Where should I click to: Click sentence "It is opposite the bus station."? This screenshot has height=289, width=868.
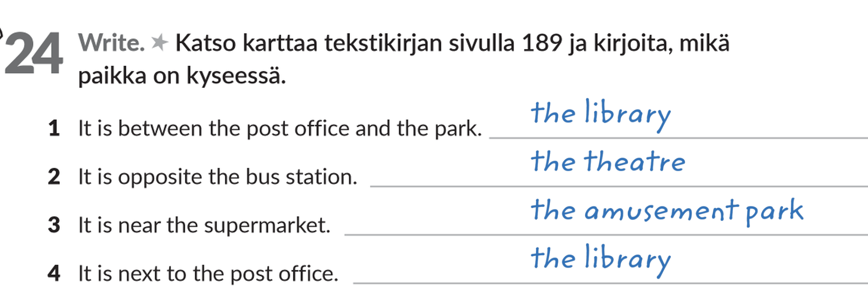[x=217, y=177]
